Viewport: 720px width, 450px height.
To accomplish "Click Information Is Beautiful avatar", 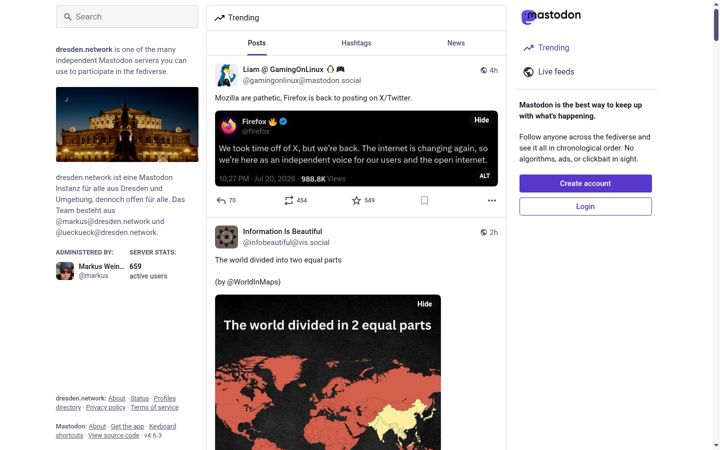I will click(x=226, y=237).
